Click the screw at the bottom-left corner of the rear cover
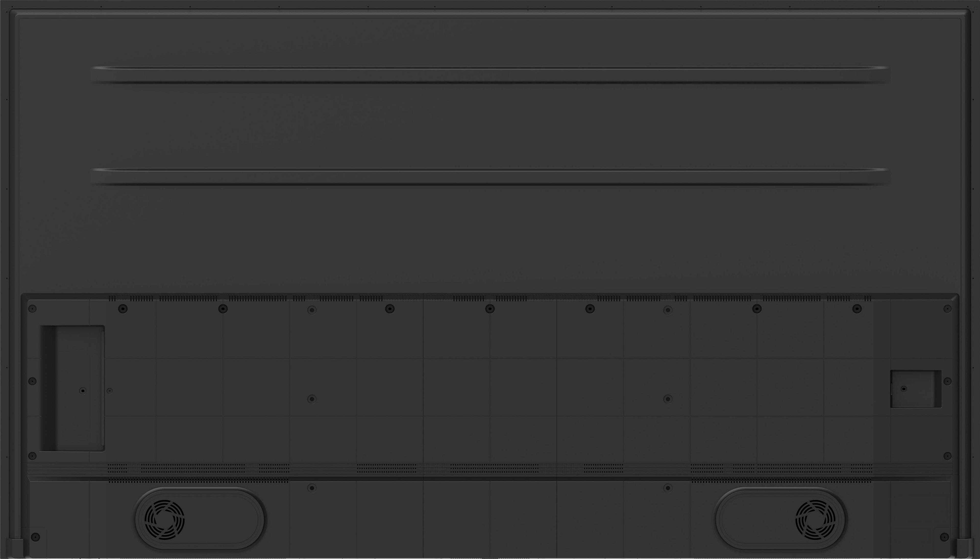Image resolution: width=980 pixels, height=559 pixels. point(35,537)
